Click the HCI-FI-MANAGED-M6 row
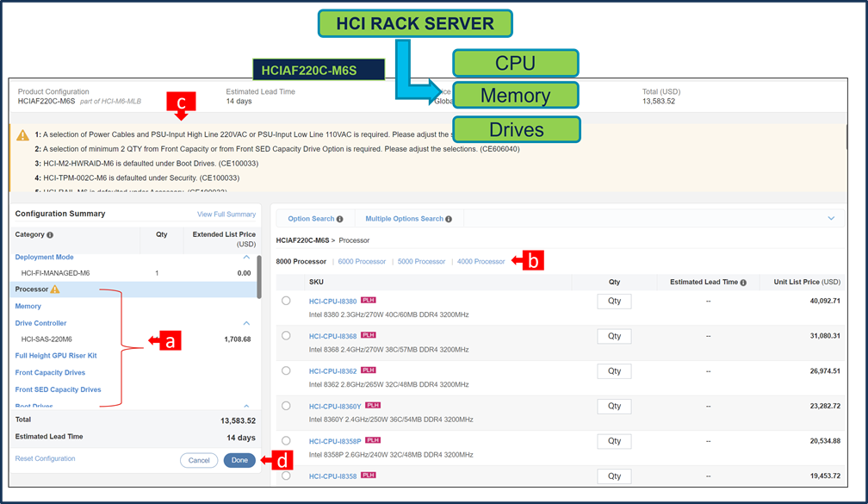This screenshot has height=504, width=868. click(133, 273)
